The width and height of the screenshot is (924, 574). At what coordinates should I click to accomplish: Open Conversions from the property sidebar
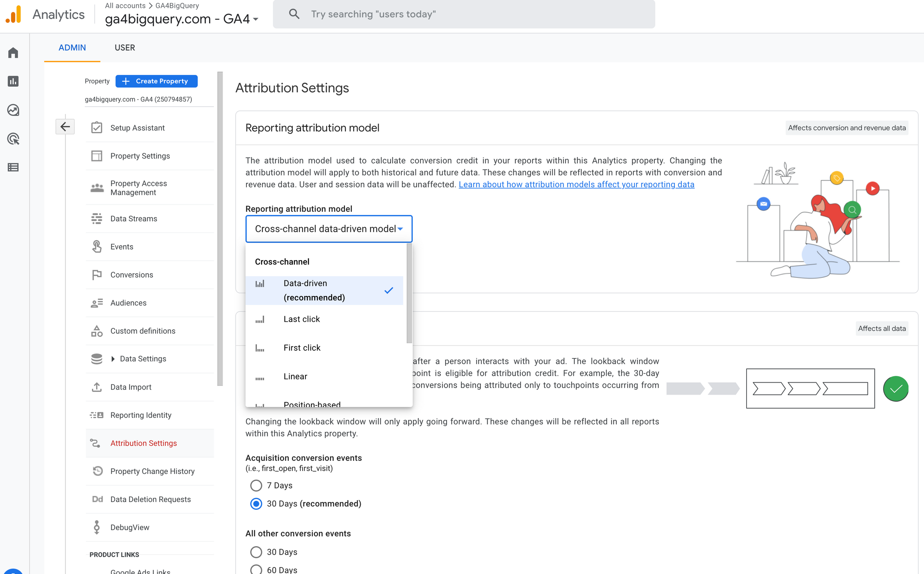coord(132,274)
